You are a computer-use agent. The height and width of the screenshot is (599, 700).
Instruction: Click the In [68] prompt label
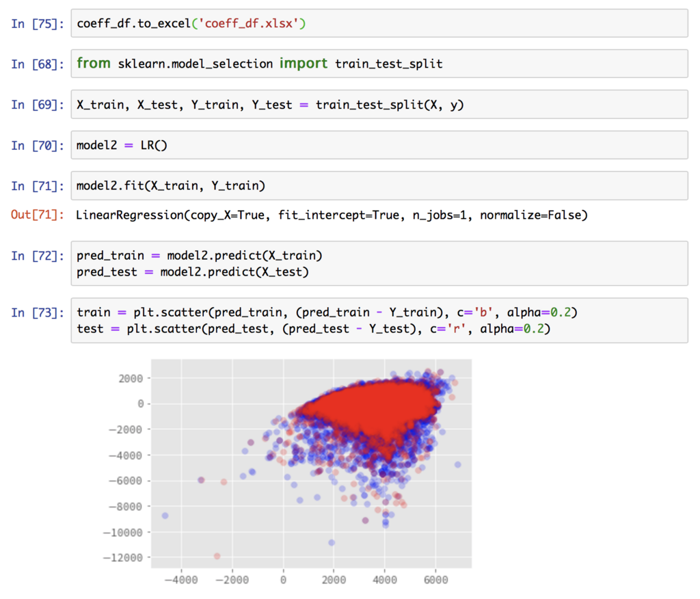point(38,64)
